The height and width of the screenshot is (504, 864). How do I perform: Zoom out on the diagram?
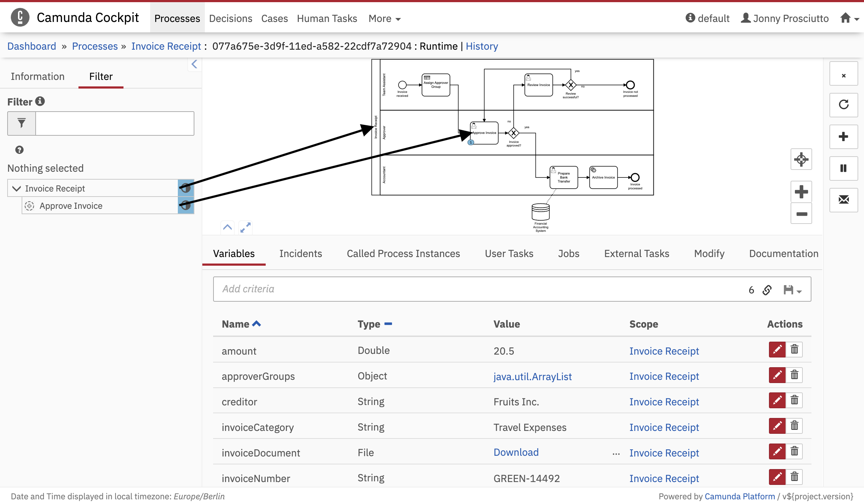[x=801, y=213]
